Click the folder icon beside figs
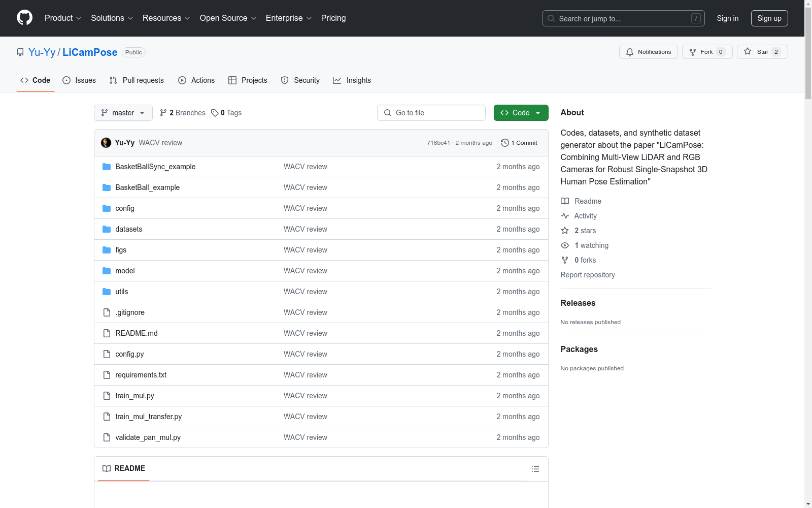This screenshot has height=508, width=812. tap(107, 250)
